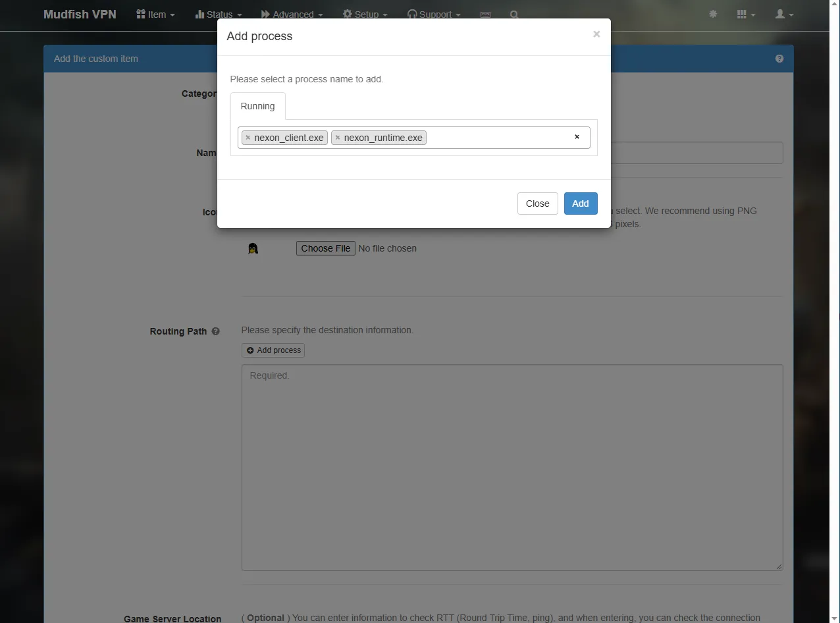Image resolution: width=840 pixels, height=623 pixels.
Task: Click the Close button in dialog
Action: (x=537, y=203)
